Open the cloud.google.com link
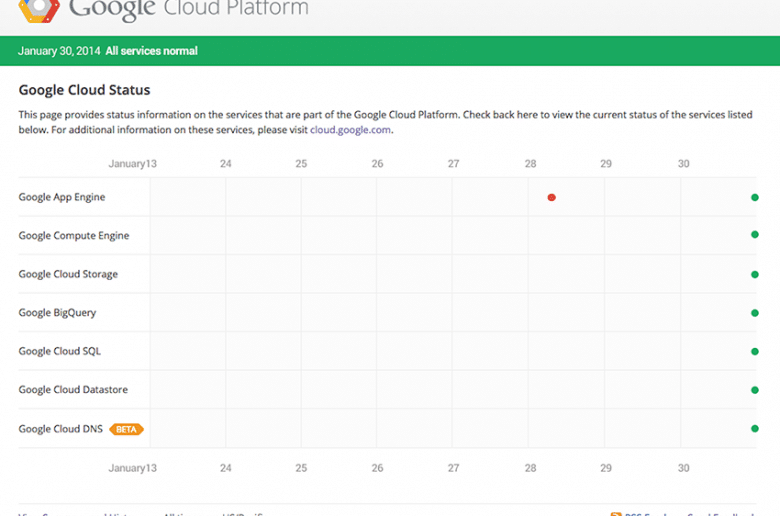The width and height of the screenshot is (780, 516). 350,130
